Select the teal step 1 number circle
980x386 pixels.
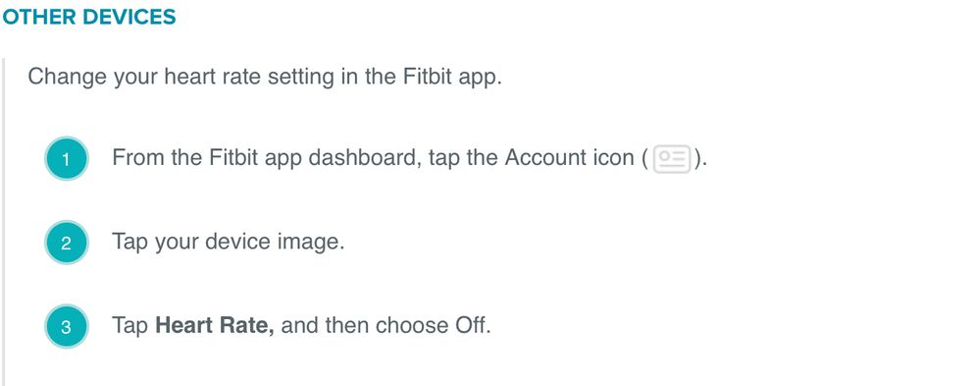coord(67,158)
